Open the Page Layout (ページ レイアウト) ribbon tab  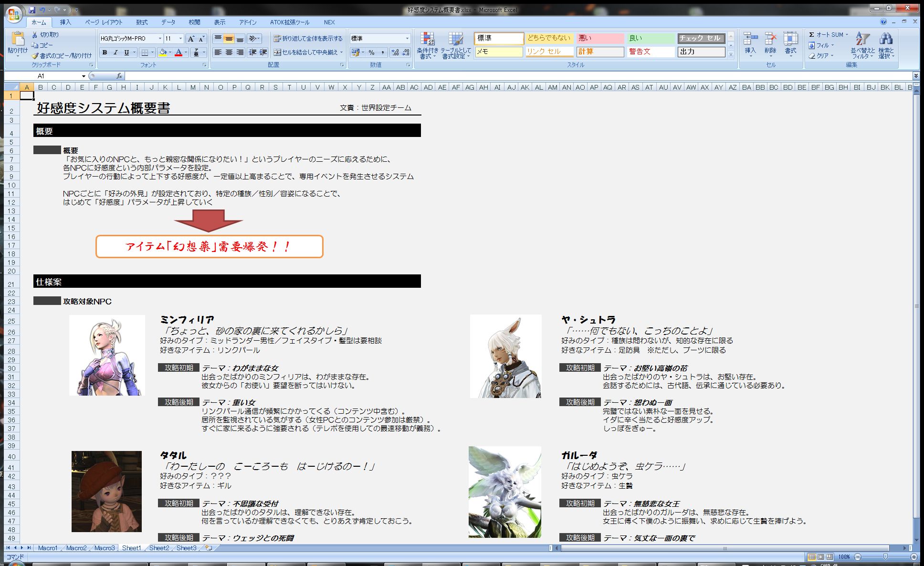[x=104, y=22]
